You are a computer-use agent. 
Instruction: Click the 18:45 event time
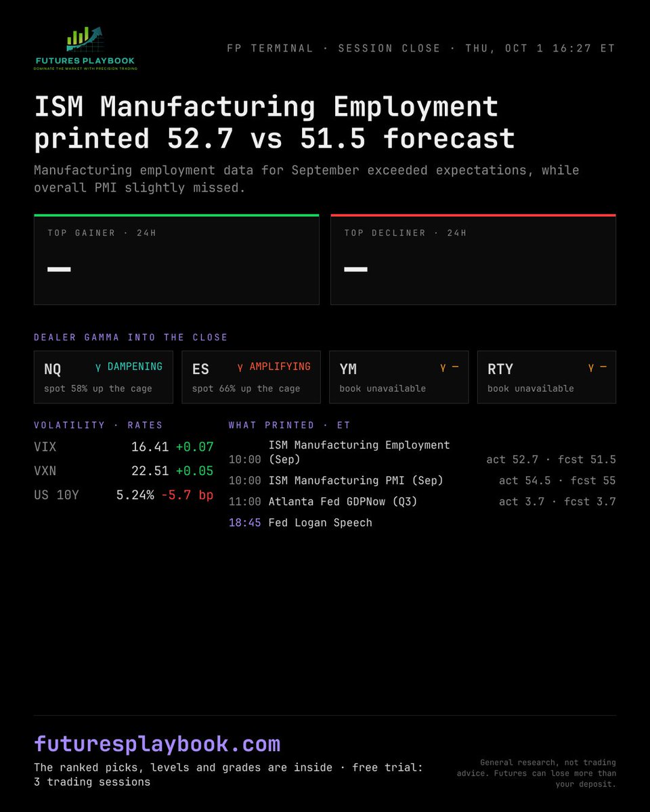point(244,522)
